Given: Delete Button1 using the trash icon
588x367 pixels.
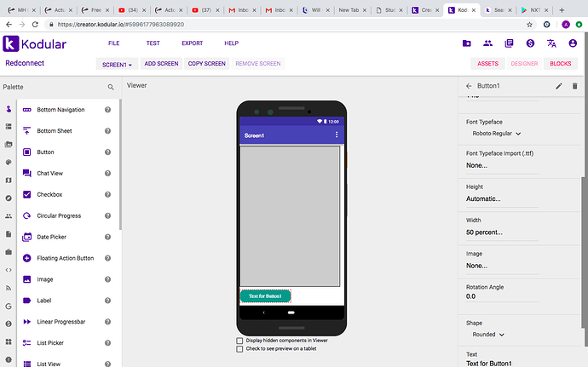Looking at the screenshot, I should coord(574,86).
